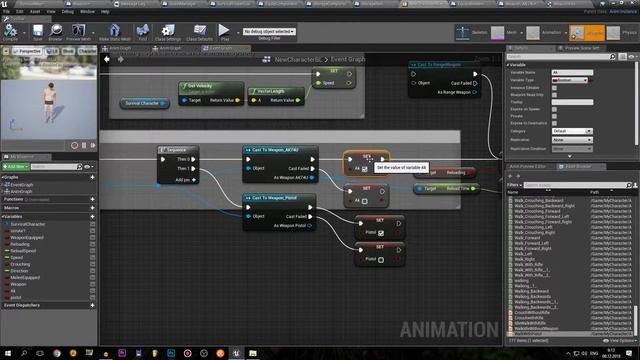Open the File menu
Viewport: 640px width, 360px height.
click(6, 11)
